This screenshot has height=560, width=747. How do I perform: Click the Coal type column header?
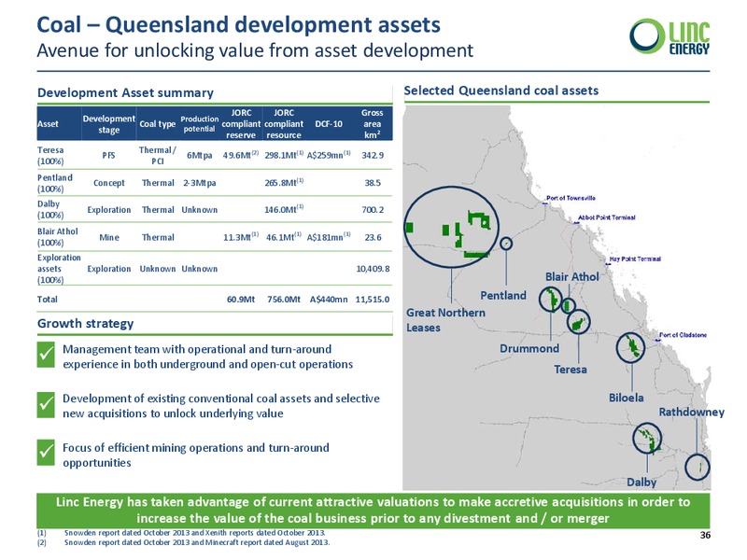(157, 124)
